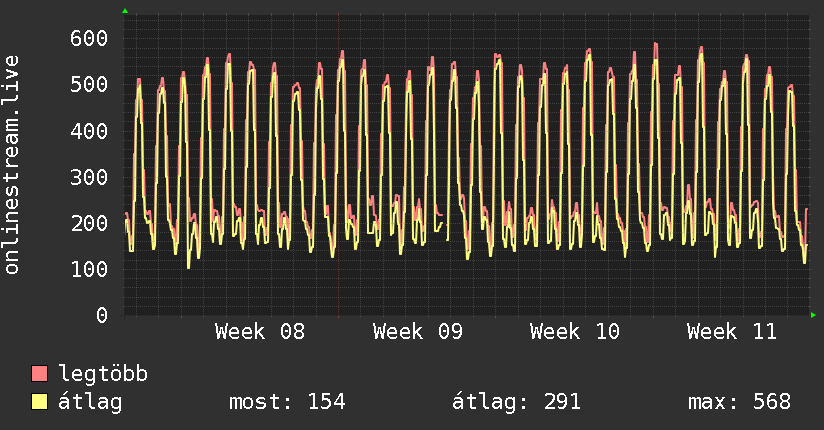Screen dimensions: 824x430
Task: Click the 'max: 568' statistic
Action: 739,402
